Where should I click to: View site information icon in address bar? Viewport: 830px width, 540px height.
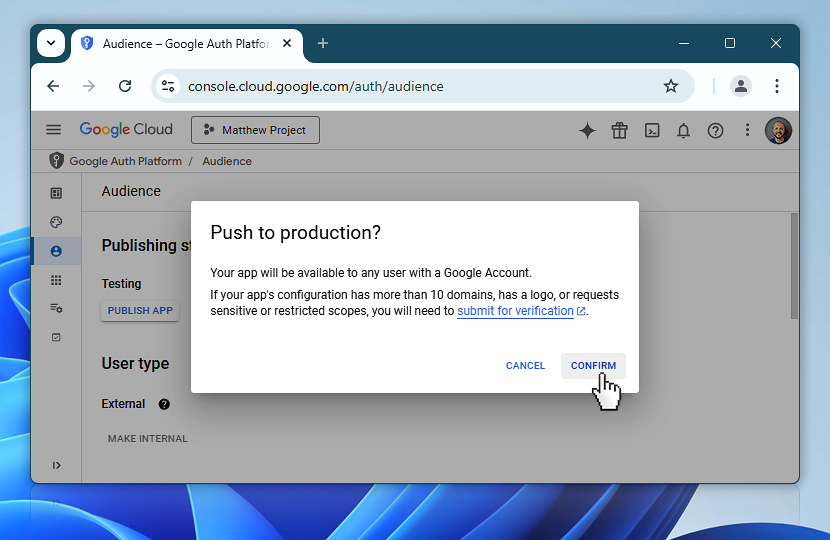168,86
